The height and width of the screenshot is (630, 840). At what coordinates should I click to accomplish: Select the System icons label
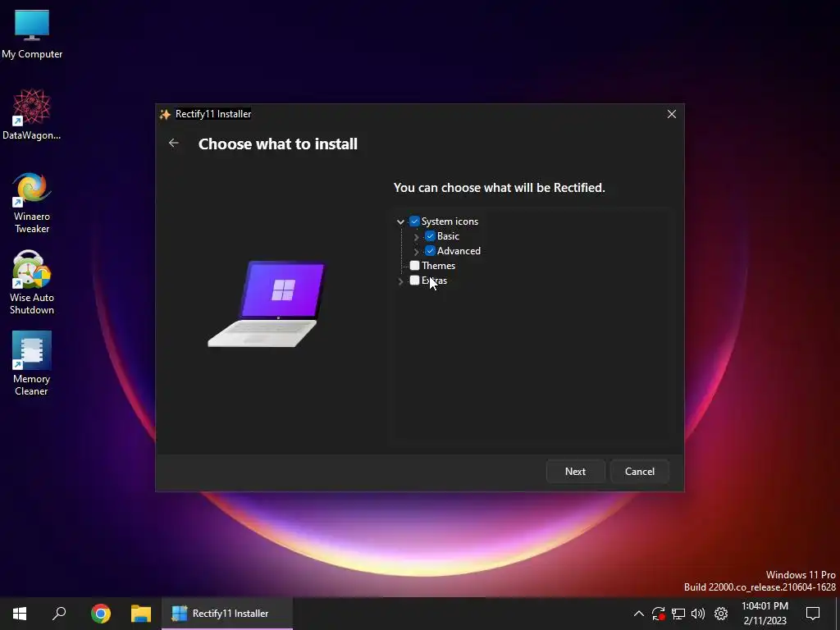(x=450, y=221)
